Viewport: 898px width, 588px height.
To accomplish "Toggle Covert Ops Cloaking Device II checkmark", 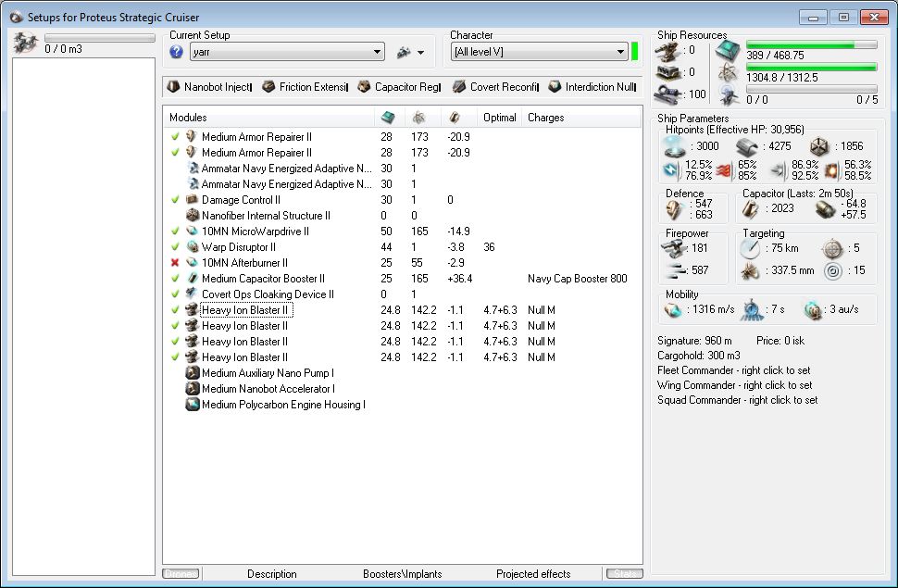I will click(x=175, y=294).
